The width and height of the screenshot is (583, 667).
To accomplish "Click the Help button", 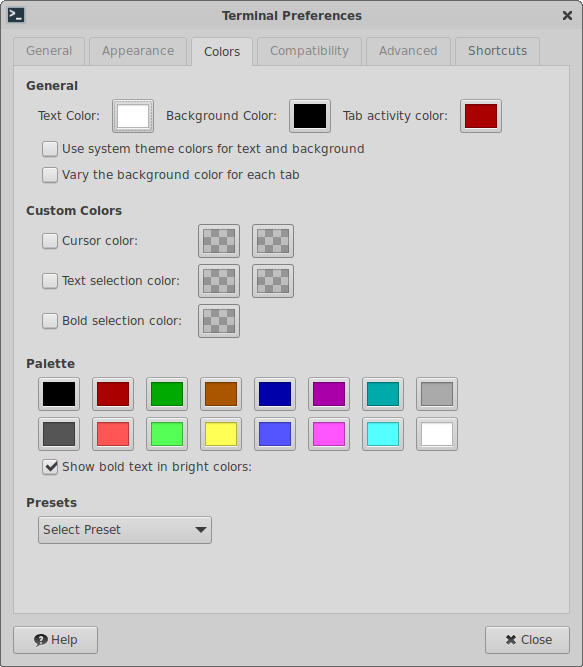I will (x=56, y=640).
